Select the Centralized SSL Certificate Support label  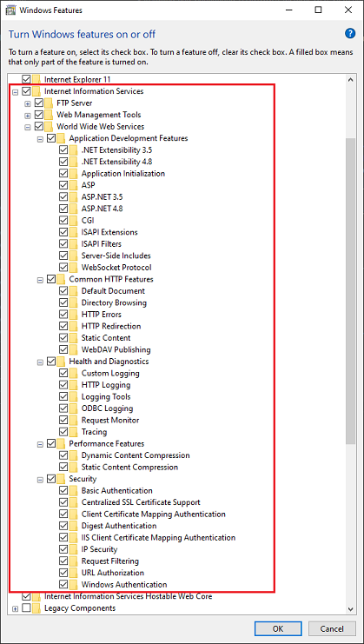(141, 502)
